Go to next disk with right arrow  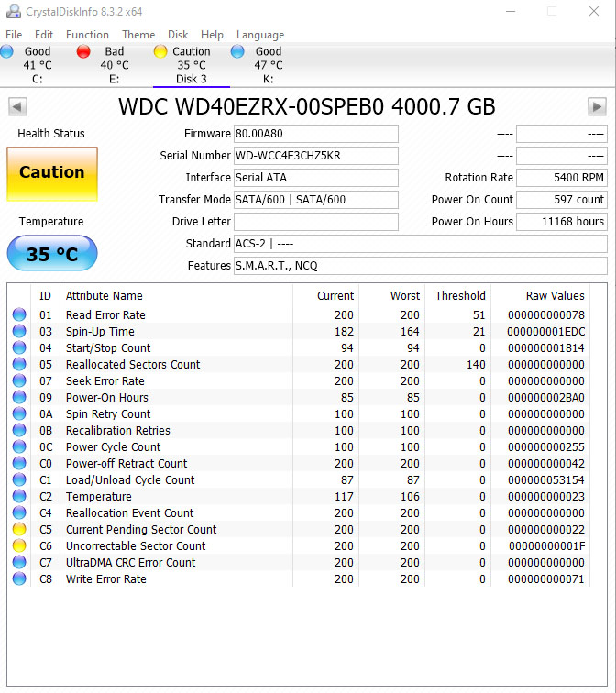click(597, 107)
